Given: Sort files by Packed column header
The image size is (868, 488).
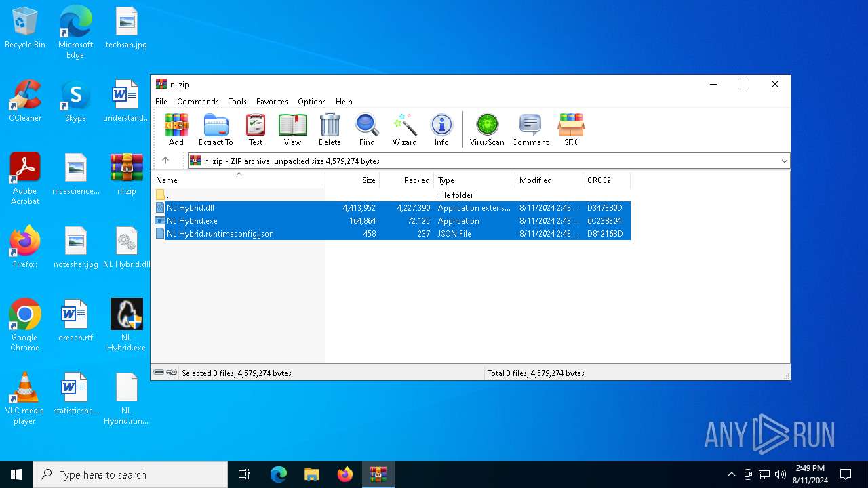Looking at the screenshot, I should pos(407,180).
